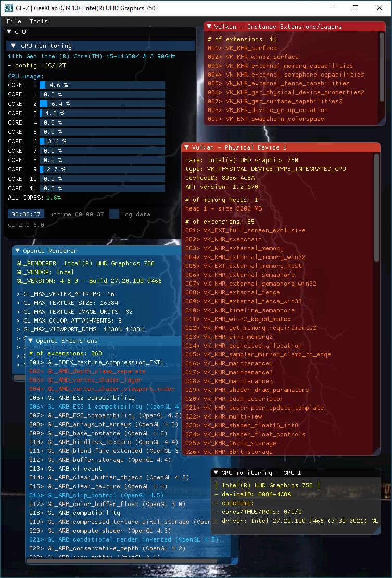Click resize grip of Vulkan Physical Device window
The height and width of the screenshot is (578, 392).
(x=376, y=451)
